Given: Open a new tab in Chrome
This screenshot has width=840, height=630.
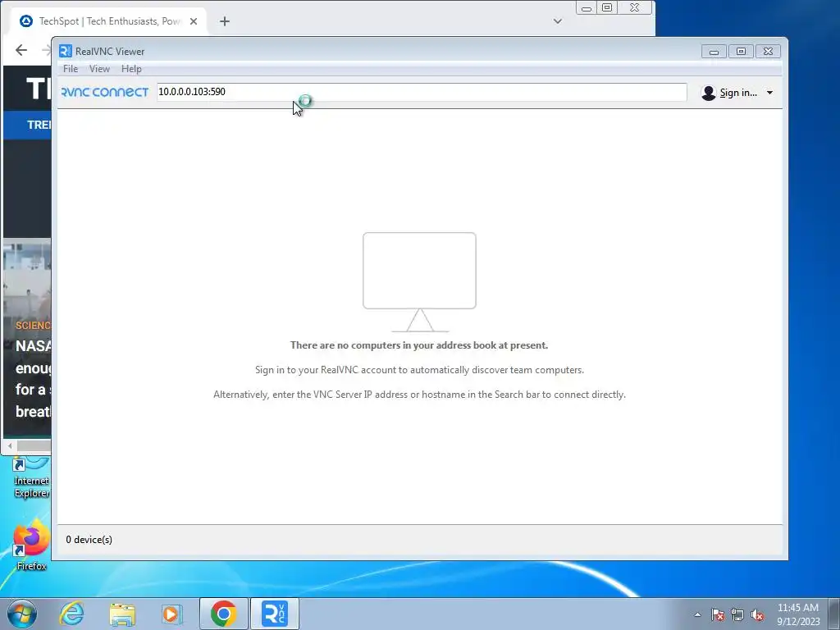Looking at the screenshot, I should point(225,21).
